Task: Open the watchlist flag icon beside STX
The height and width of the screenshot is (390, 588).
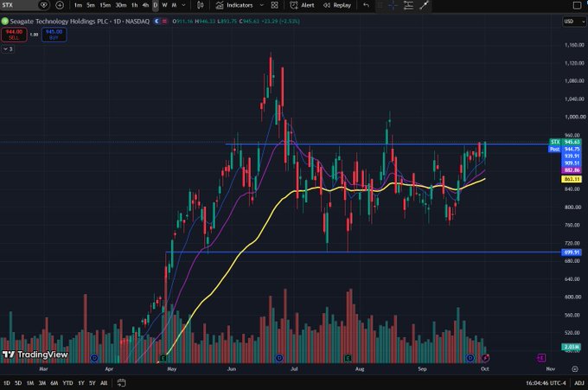Action: click(44, 5)
